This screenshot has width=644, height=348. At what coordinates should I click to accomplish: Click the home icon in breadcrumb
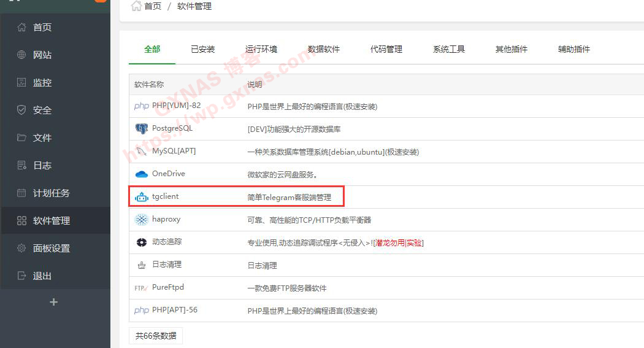click(x=136, y=6)
